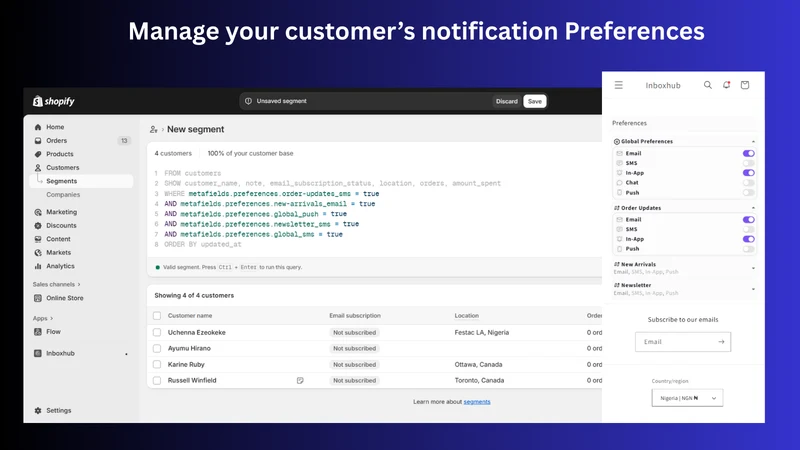Expand the Newsletter section
The image size is (800, 450).
(753, 289)
